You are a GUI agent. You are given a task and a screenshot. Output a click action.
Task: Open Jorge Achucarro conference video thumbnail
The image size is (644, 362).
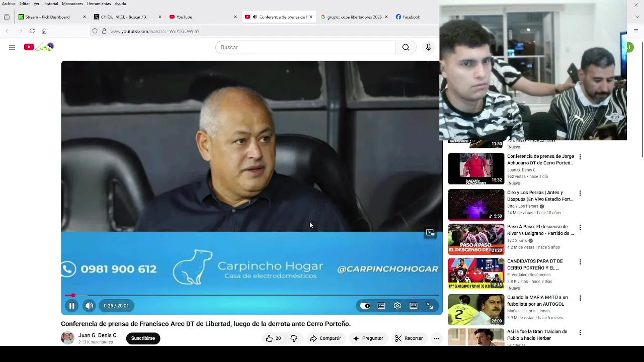tap(476, 168)
